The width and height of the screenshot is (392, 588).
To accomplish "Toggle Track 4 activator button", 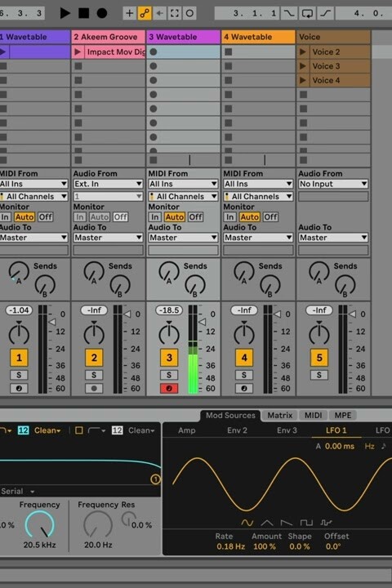I will [244, 358].
